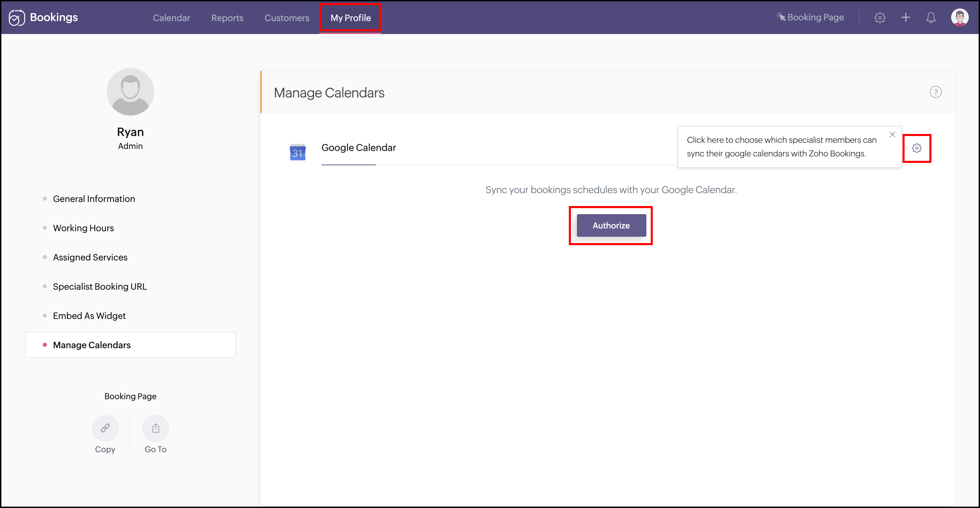Open the Reports tab
The height and width of the screenshot is (508, 980).
pos(227,18)
